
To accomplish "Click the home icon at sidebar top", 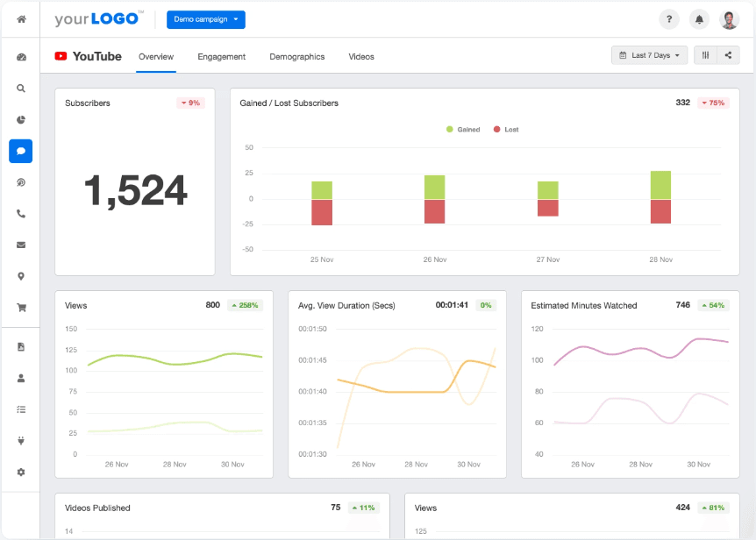I will [20, 18].
